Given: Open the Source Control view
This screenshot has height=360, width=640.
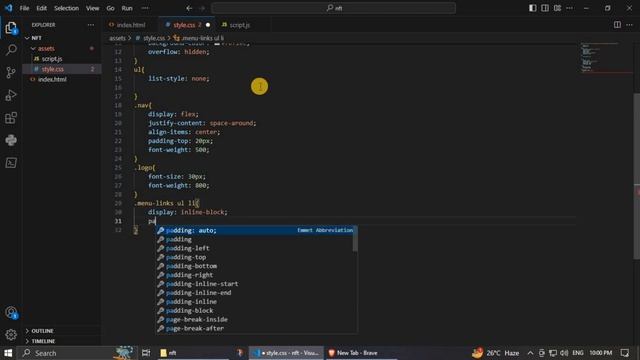Looking at the screenshot, I should [11, 73].
